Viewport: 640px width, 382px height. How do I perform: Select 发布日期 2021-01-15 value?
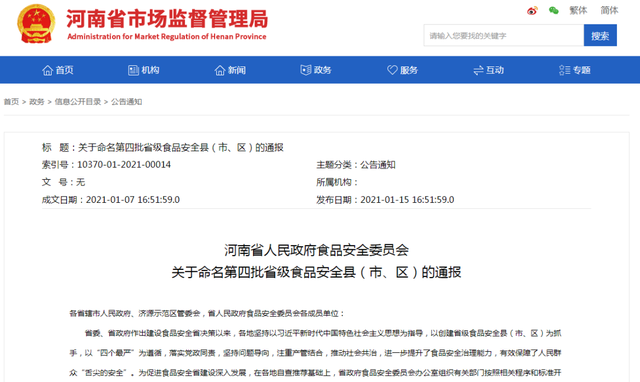pyautogui.click(x=407, y=200)
